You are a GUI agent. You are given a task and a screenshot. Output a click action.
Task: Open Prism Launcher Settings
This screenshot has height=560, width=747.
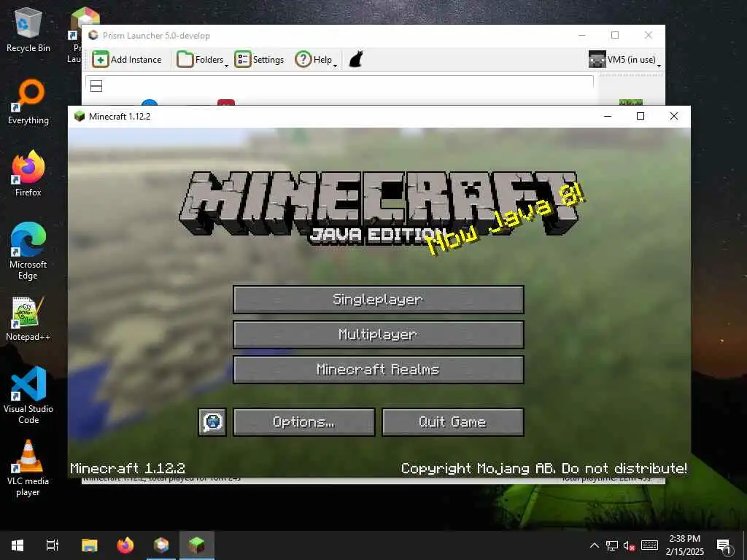pyautogui.click(x=259, y=60)
